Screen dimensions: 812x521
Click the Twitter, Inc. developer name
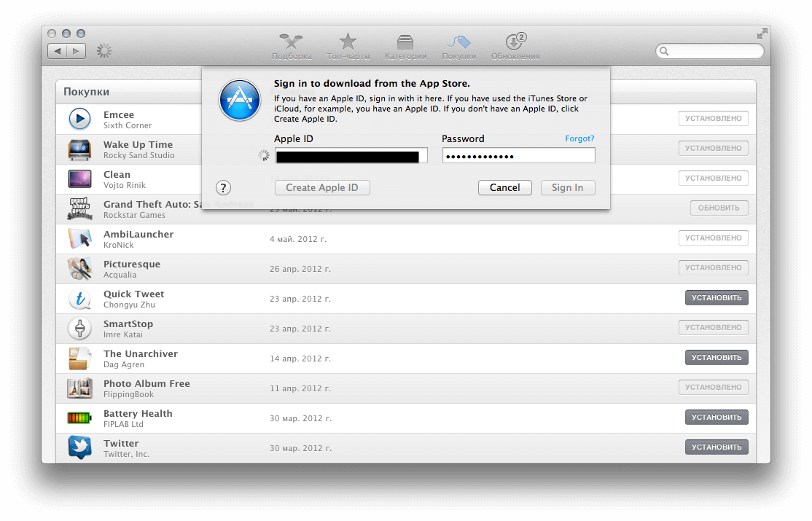tap(126, 454)
